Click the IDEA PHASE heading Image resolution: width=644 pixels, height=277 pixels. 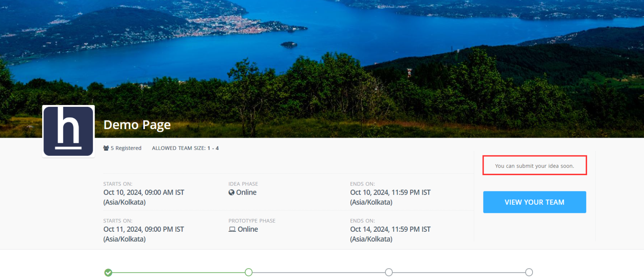click(243, 184)
